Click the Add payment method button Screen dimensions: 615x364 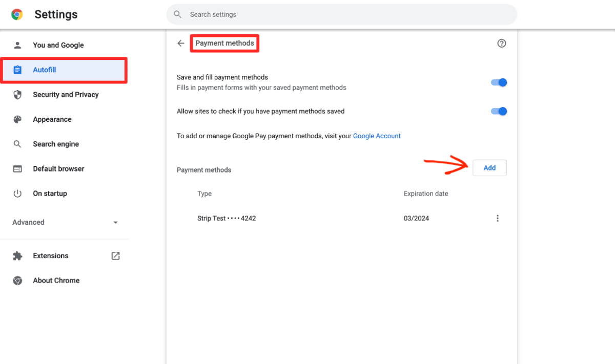point(489,167)
